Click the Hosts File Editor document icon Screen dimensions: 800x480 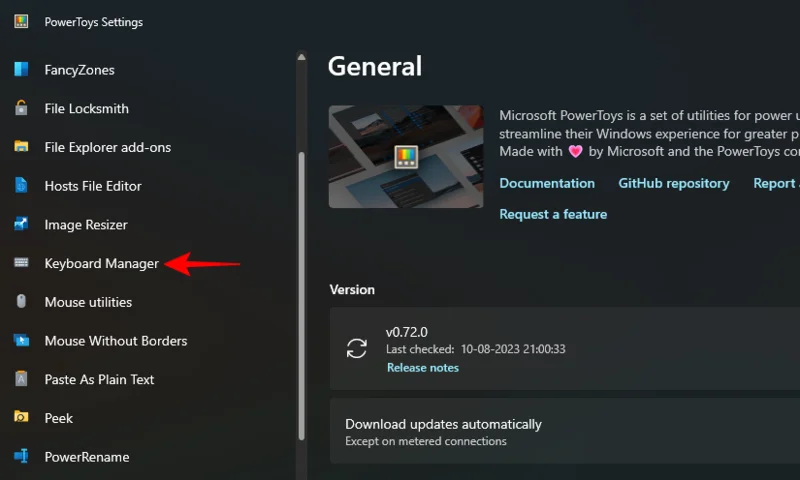[x=21, y=185]
